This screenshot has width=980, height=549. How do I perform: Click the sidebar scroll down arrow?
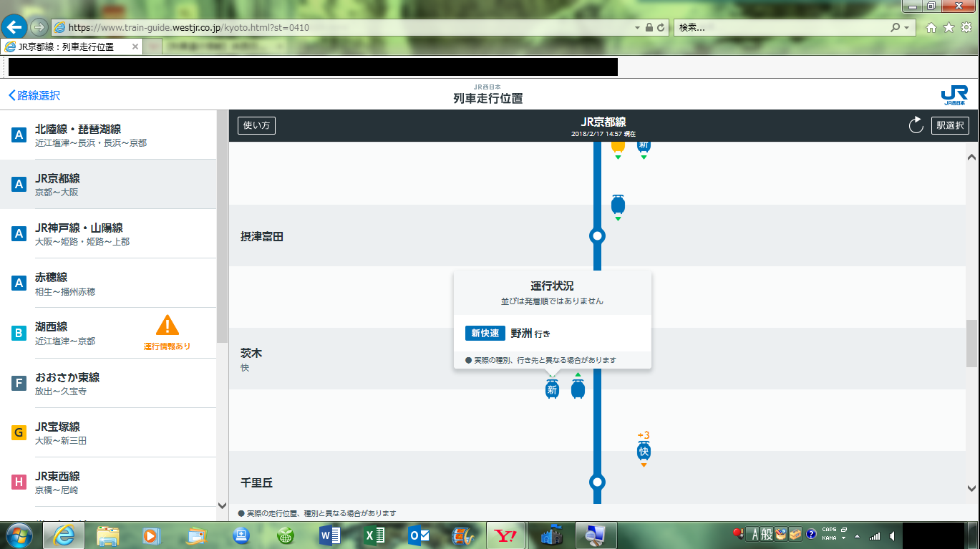click(222, 505)
